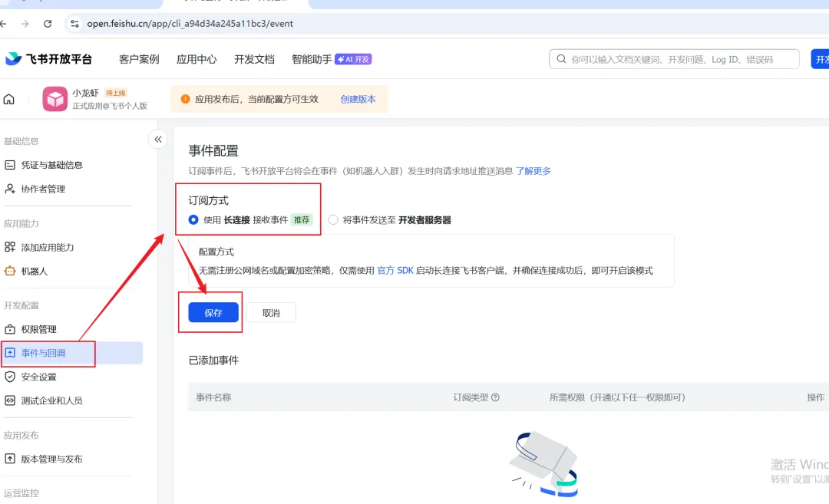Click the search magnifier icon
The image size is (829, 504).
561,59
